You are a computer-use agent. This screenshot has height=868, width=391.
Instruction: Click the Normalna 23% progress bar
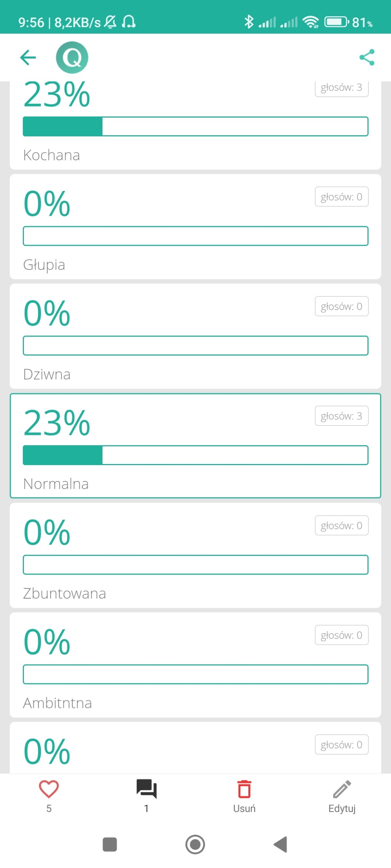(195, 455)
